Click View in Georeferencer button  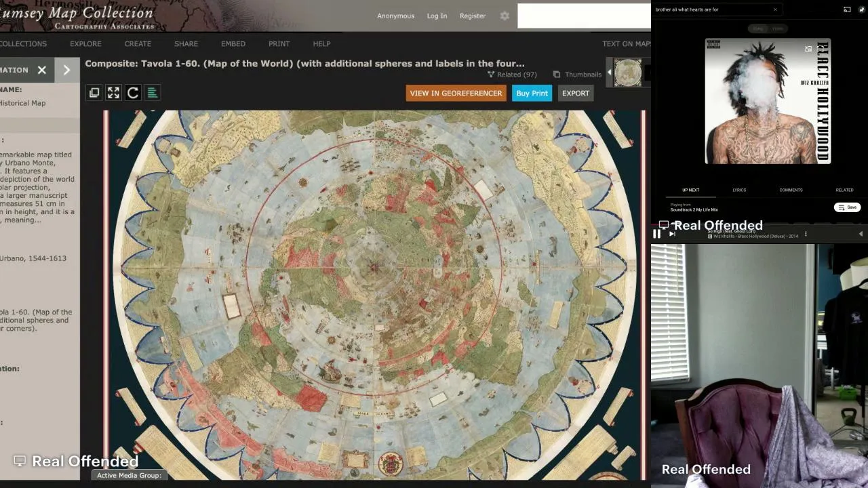[x=456, y=93]
